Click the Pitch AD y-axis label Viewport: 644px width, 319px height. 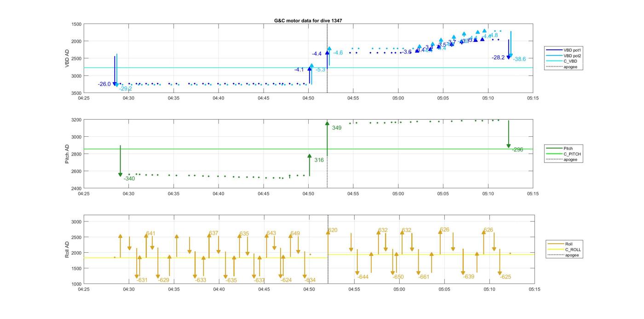[67, 154]
